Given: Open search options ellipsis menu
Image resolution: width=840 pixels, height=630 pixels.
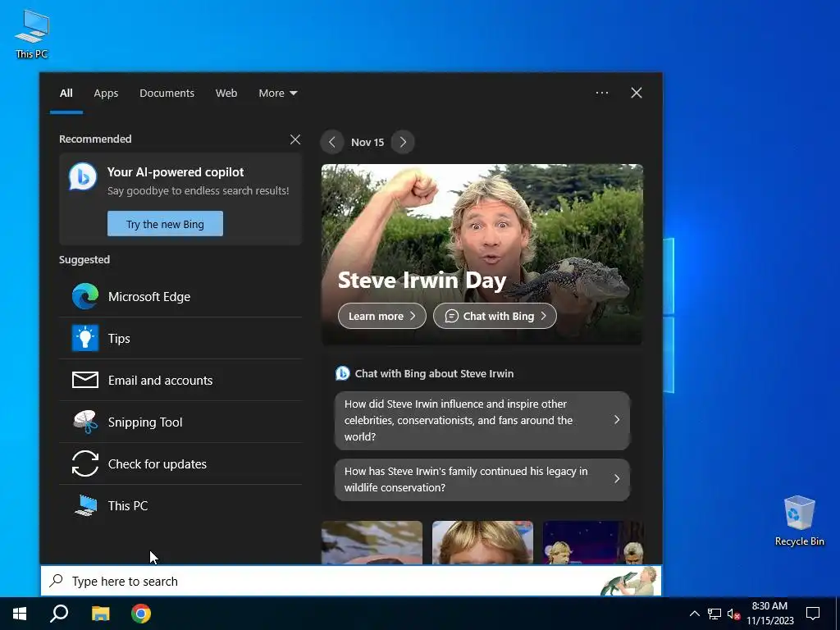Looking at the screenshot, I should pyautogui.click(x=601, y=93).
